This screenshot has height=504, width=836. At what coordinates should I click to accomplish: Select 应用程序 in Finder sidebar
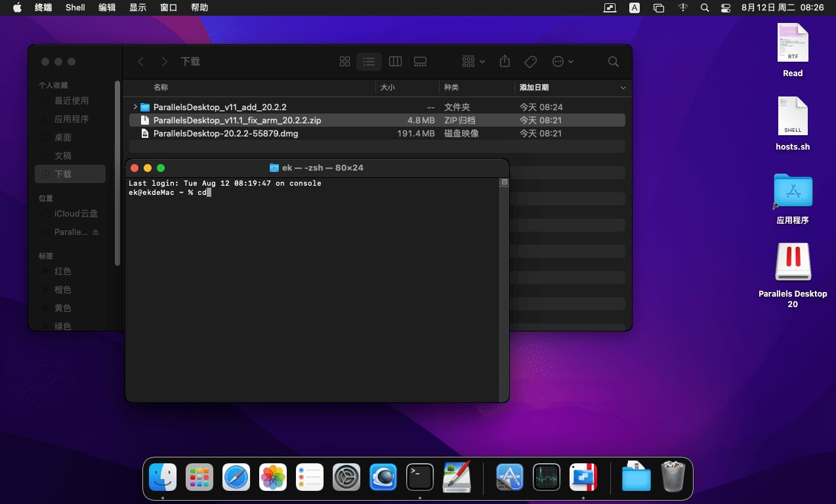tap(72, 119)
